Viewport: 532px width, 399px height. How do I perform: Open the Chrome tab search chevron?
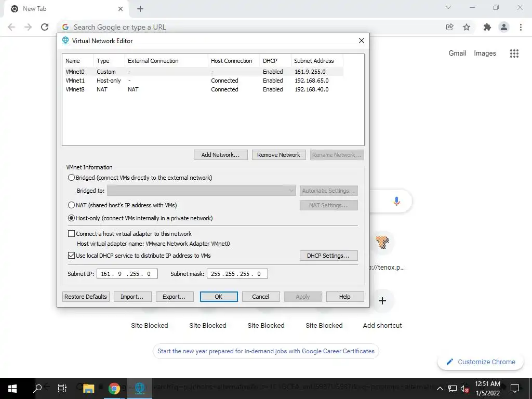click(448, 7)
